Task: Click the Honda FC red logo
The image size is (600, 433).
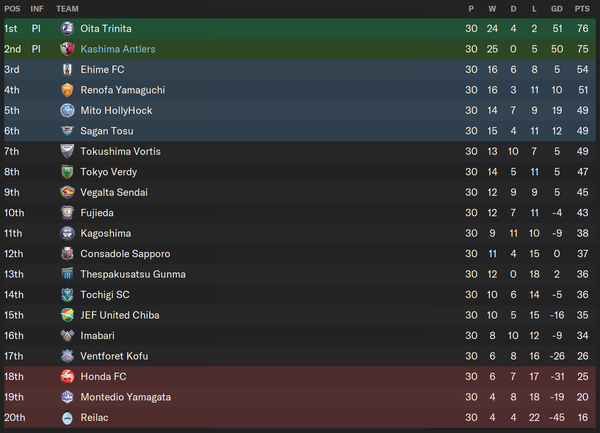Action: pyautogui.click(x=67, y=376)
